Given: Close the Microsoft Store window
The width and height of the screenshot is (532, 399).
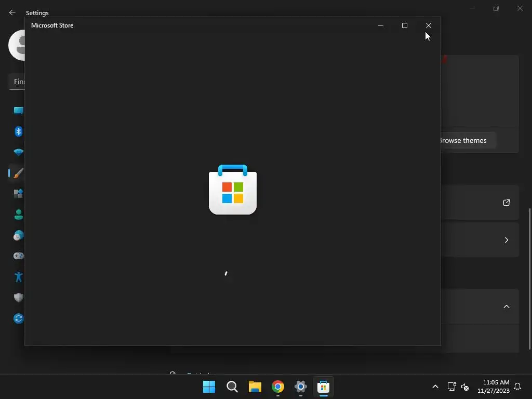Looking at the screenshot, I should pyautogui.click(x=429, y=25).
